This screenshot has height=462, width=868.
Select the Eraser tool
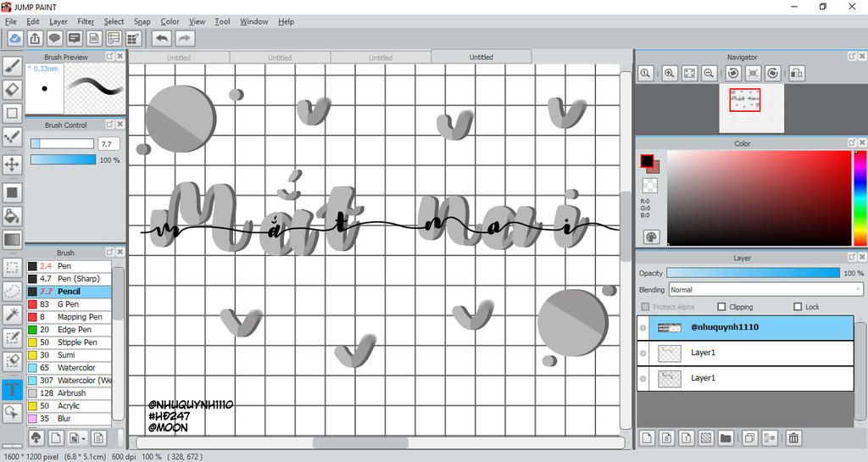(12, 89)
